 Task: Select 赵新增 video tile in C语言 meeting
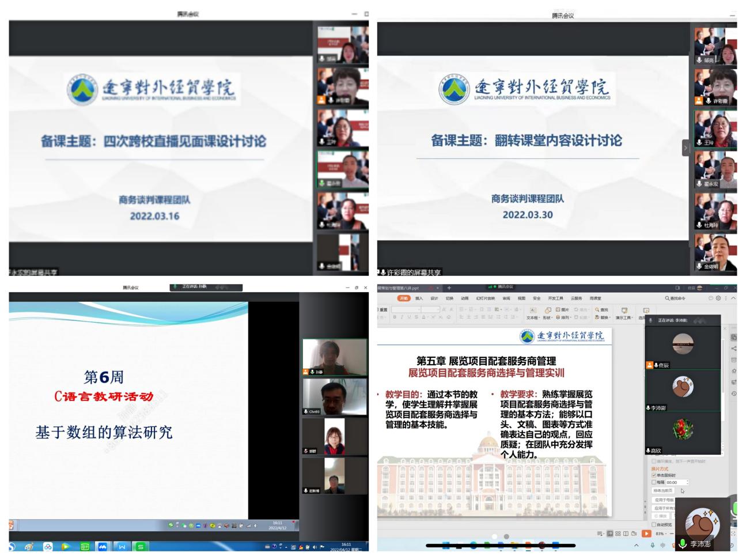click(335, 475)
